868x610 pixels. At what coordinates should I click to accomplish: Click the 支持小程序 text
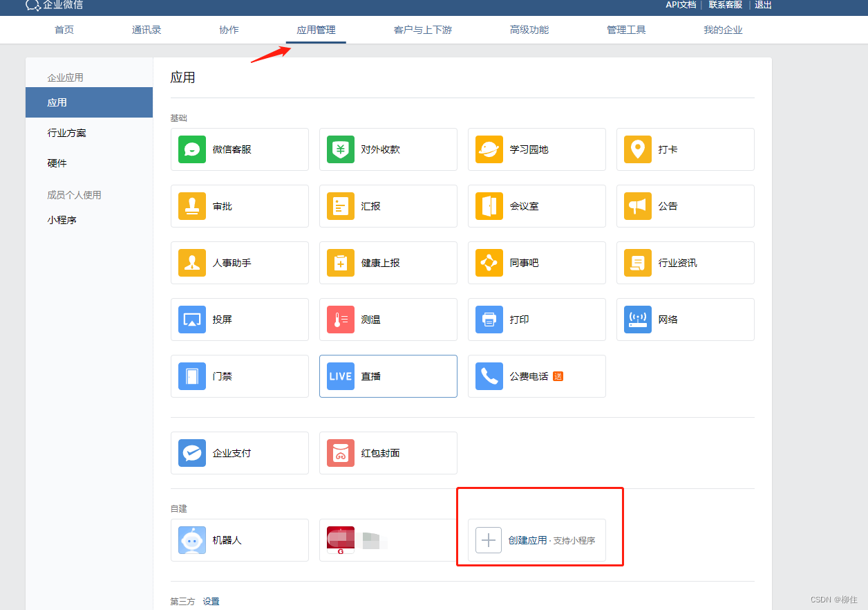point(574,541)
